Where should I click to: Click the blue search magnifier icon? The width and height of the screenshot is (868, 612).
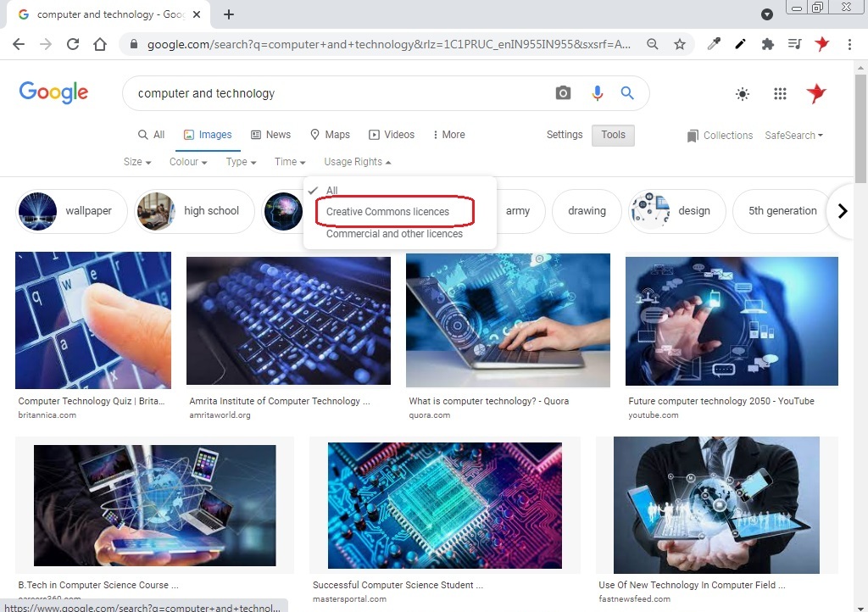[x=627, y=93]
